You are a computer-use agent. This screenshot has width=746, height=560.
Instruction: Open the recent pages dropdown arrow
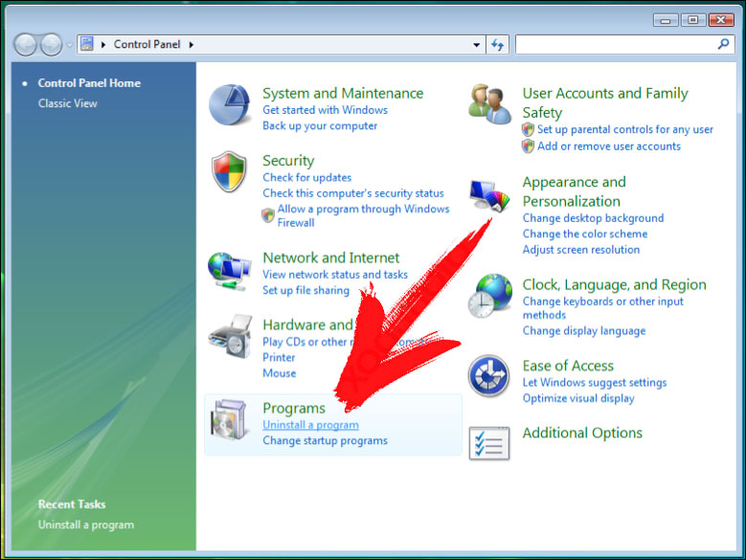pos(70,45)
